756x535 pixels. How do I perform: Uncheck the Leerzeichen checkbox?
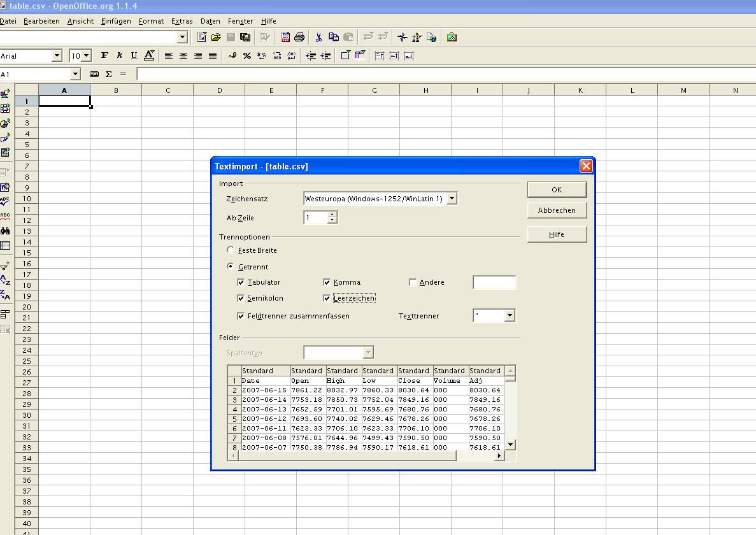[x=327, y=298]
